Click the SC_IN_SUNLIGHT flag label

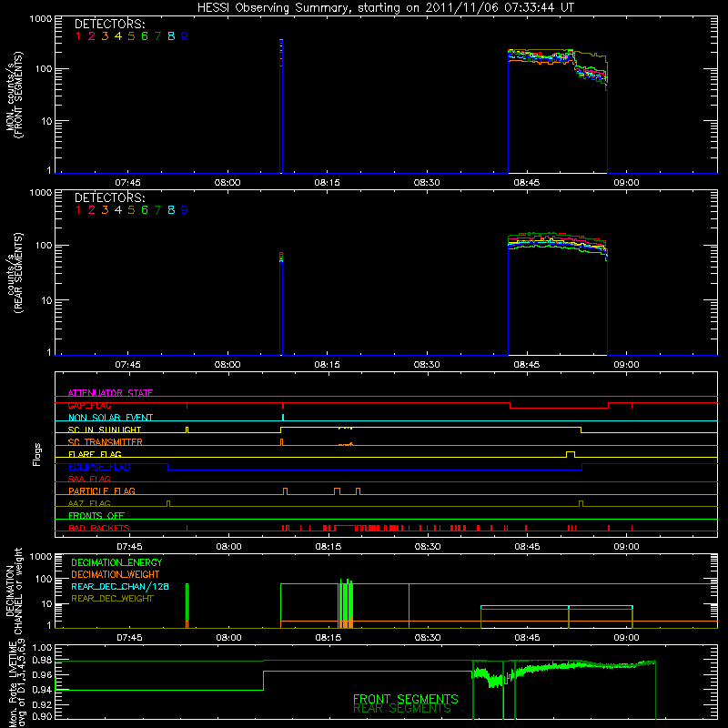click(105, 430)
